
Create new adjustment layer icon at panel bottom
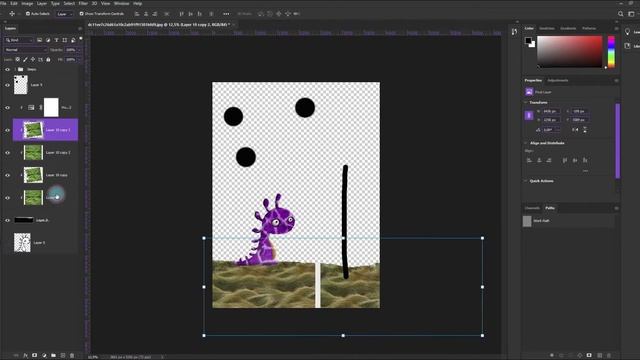[x=44, y=356]
